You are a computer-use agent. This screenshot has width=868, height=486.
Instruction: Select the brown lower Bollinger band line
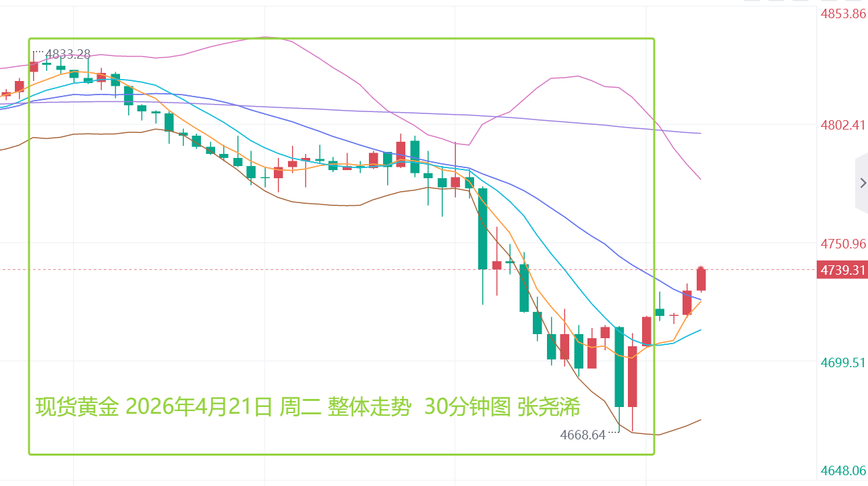(x=303, y=203)
